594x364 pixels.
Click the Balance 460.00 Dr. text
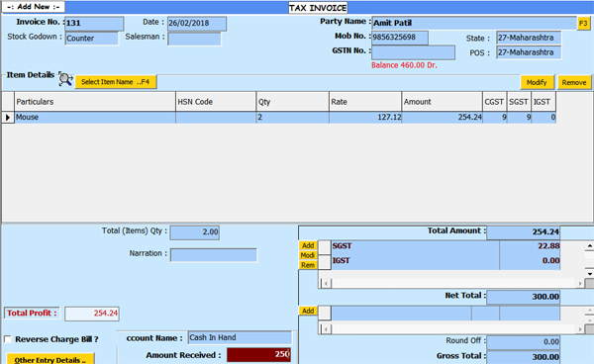click(404, 65)
